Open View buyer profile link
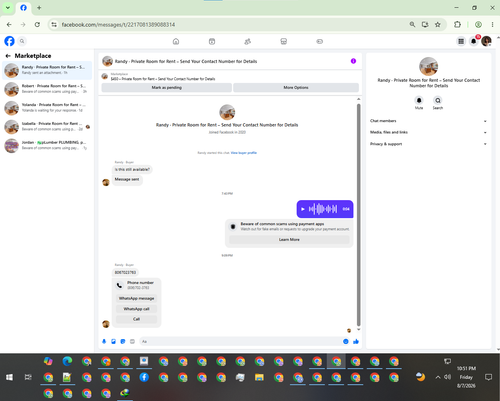 [x=244, y=153]
